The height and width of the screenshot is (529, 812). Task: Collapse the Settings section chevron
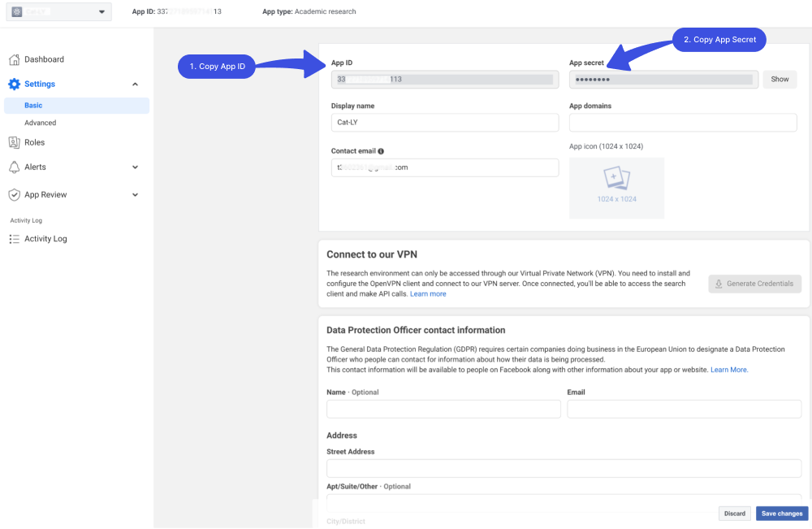[x=135, y=84]
